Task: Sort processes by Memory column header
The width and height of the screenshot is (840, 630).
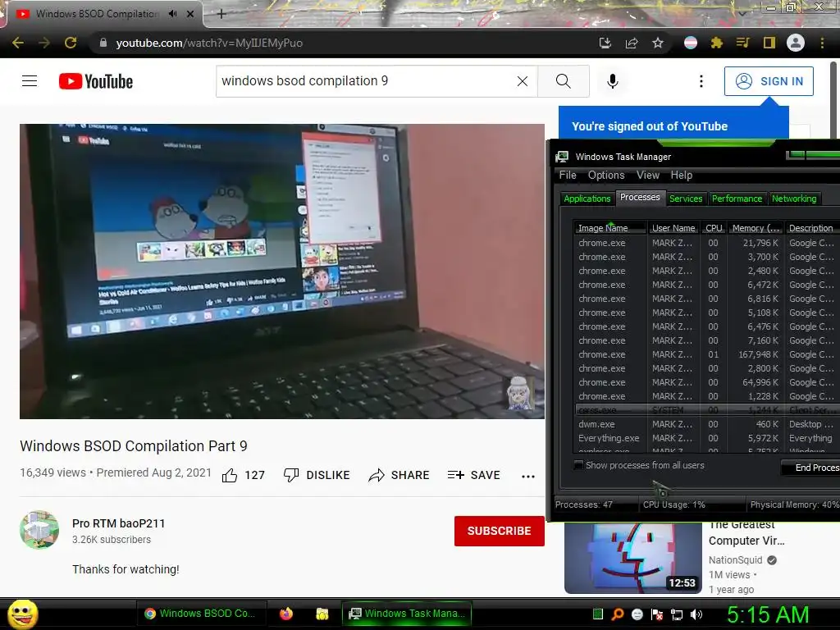Action: coord(756,228)
